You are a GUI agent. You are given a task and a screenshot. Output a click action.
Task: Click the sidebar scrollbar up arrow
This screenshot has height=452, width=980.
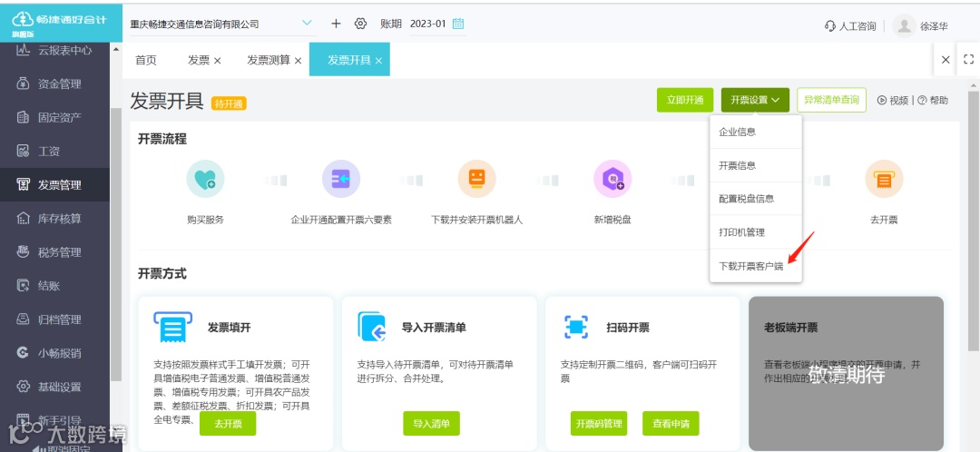[x=116, y=49]
